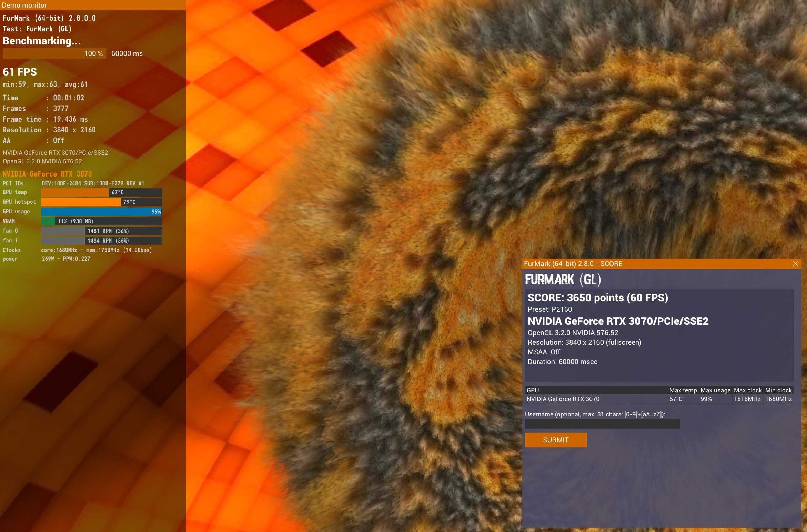Click the VRAM bar showing 11% (930 MB)

click(x=102, y=221)
